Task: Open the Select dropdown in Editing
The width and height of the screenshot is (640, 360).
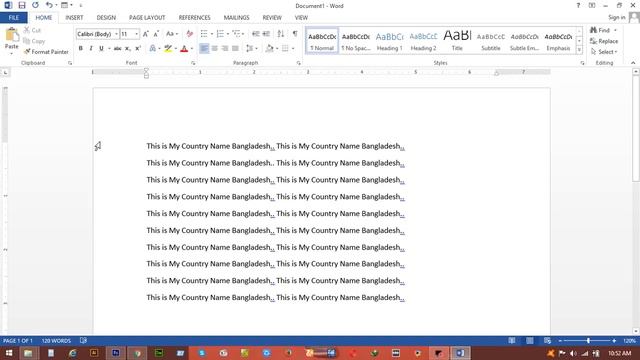Action: [604, 52]
